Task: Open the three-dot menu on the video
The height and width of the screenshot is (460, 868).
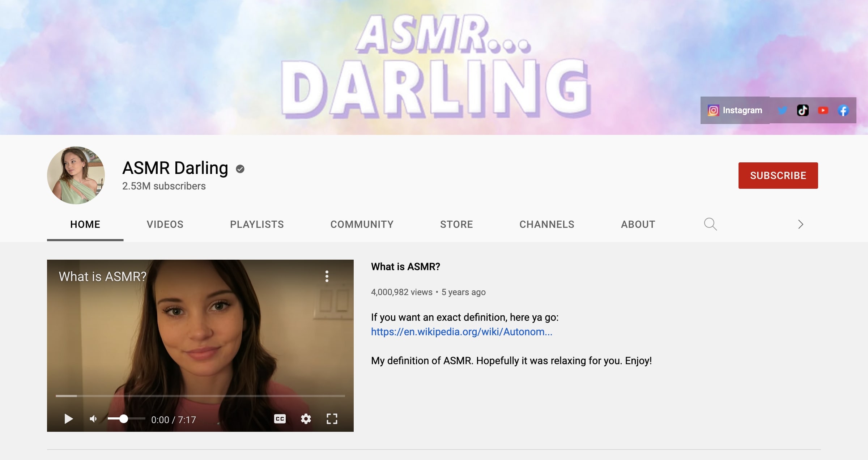Action: 328,277
